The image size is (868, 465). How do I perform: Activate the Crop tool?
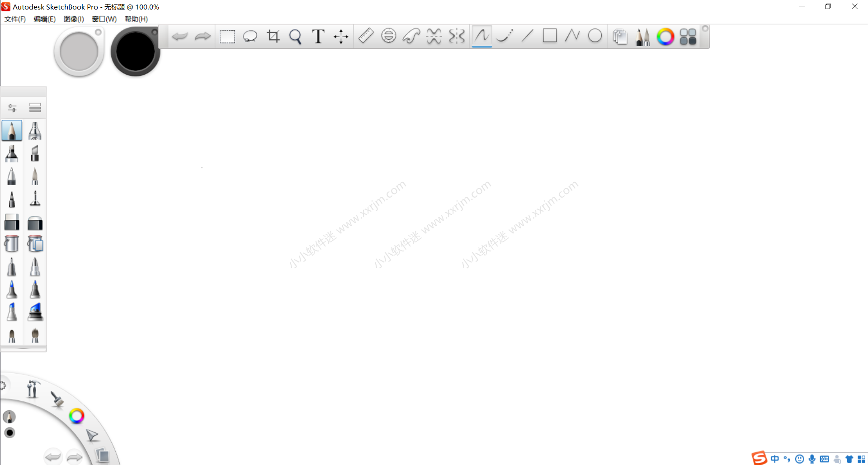273,36
